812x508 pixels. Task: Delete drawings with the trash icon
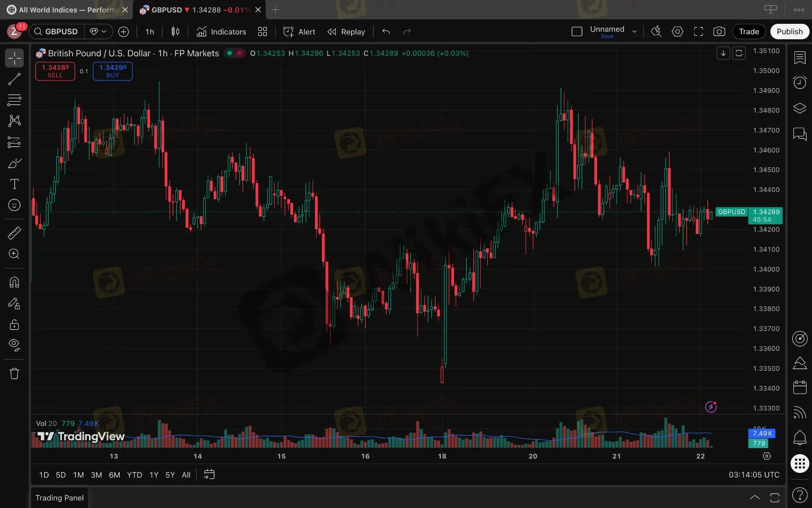[14, 373]
